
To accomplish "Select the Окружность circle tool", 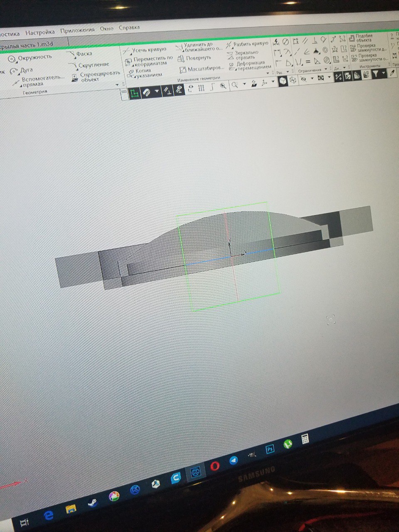I will pyautogui.click(x=30, y=58).
